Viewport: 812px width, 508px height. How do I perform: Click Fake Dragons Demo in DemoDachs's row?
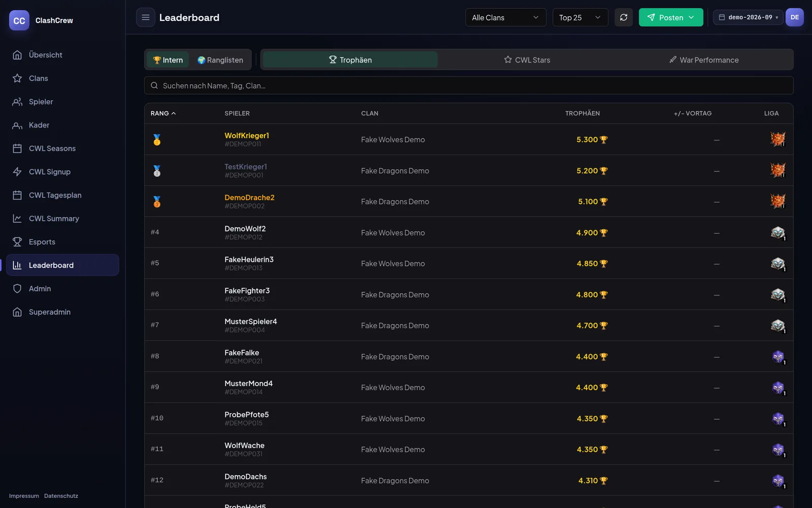coord(395,481)
